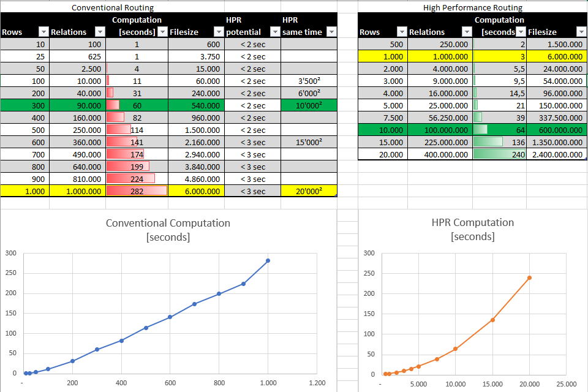This screenshot has height=392, width=588.
Task: Open Filesize filter in High Performance Routing table
Action: pyautogui.click(x=581, y=32)
